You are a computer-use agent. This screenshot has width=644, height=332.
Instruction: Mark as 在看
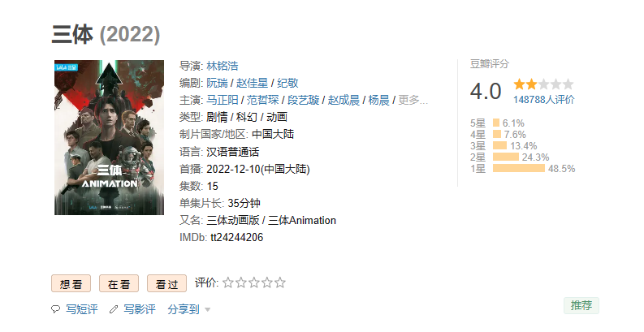(119, 283)
